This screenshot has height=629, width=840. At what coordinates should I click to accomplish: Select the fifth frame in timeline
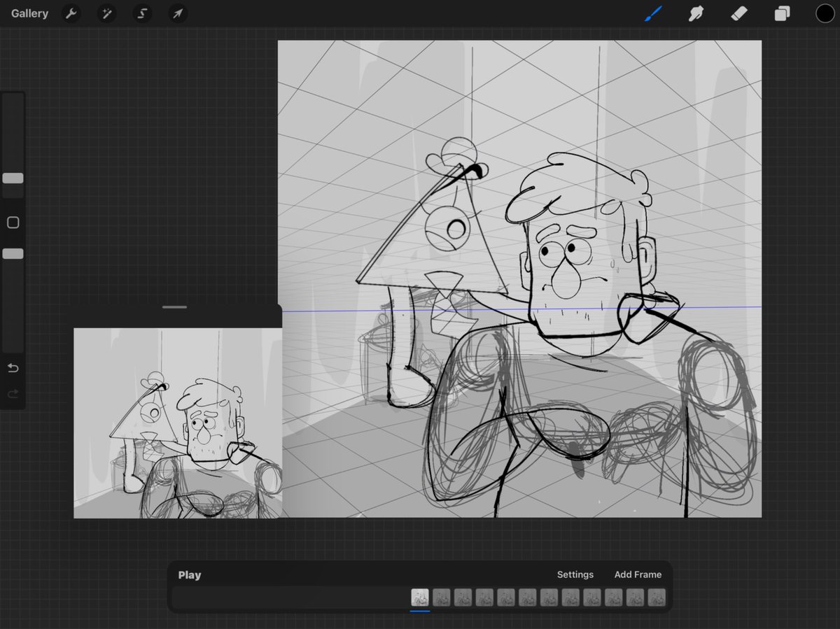(506, 598)
